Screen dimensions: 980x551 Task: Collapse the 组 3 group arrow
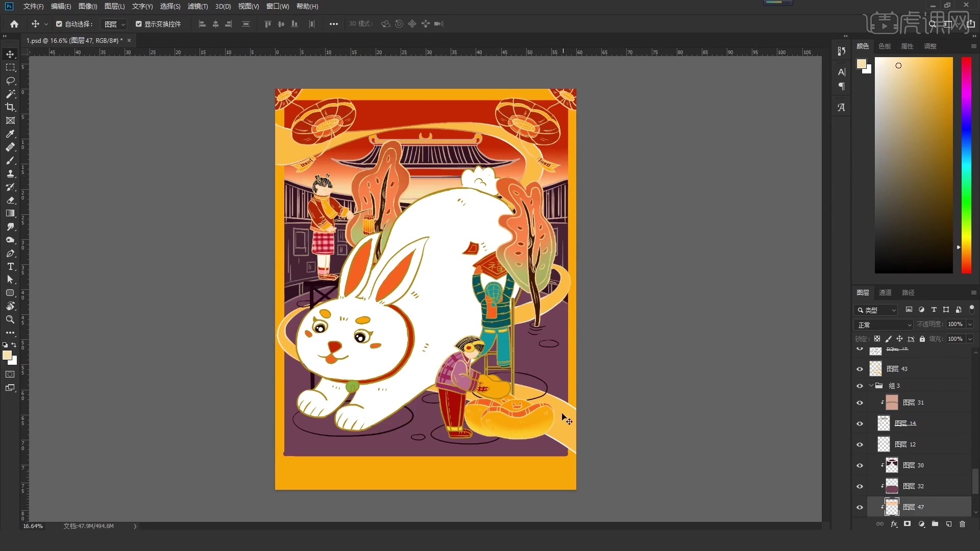pos(871,386)
